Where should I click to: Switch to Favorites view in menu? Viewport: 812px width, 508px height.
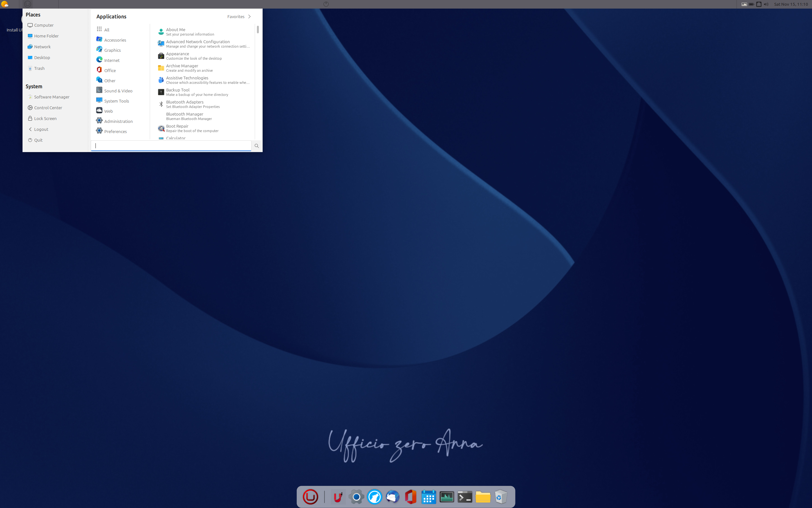coord(239,17)
